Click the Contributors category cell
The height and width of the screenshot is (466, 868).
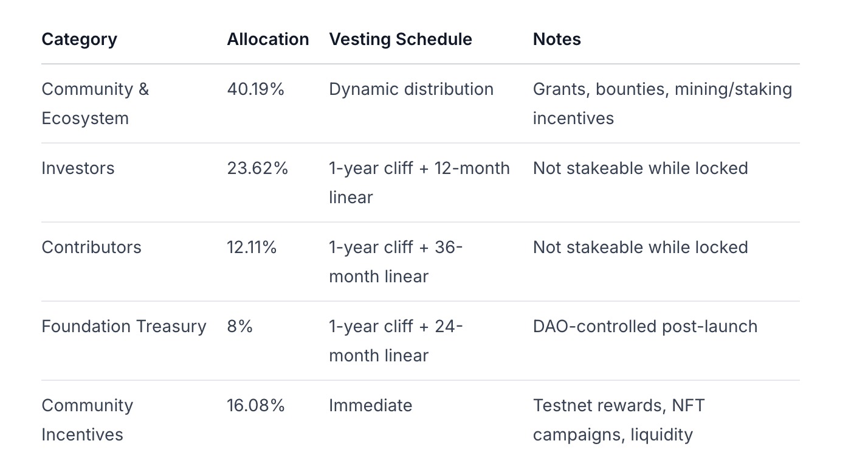91,248
